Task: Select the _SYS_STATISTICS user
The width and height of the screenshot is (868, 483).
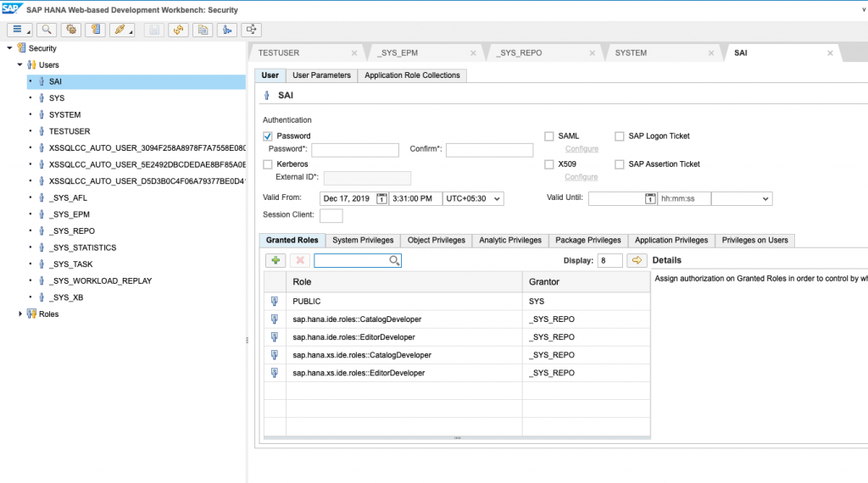Action: tap(82, 247)
